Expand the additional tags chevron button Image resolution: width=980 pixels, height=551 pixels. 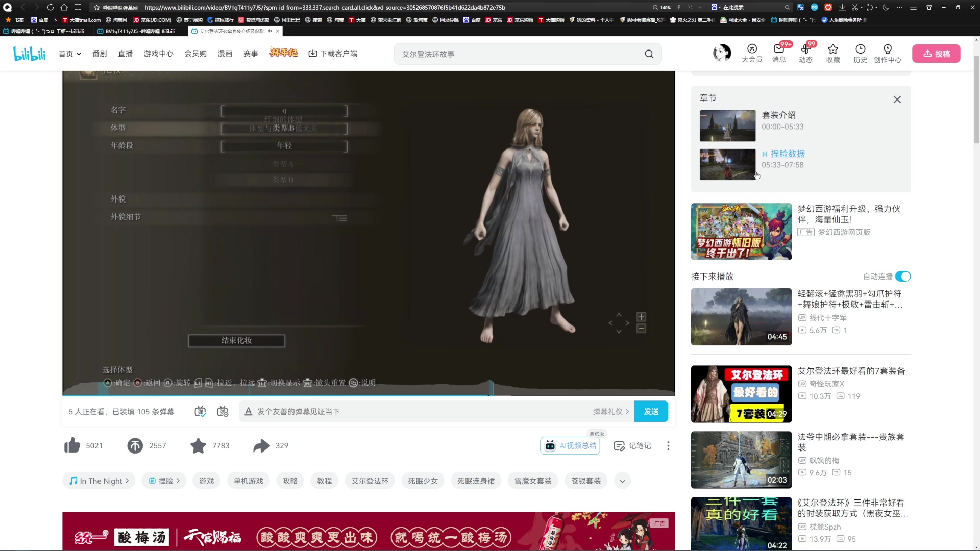click(x=623, y=481)
